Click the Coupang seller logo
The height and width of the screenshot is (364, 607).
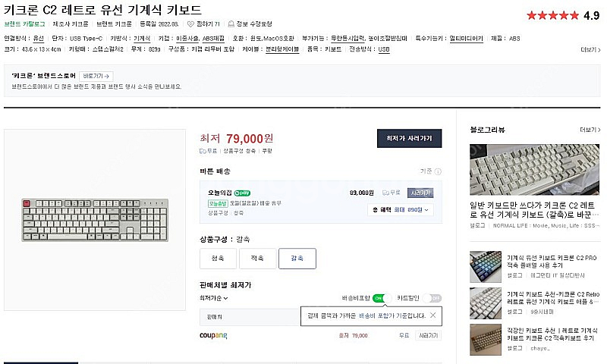(213, 335)
